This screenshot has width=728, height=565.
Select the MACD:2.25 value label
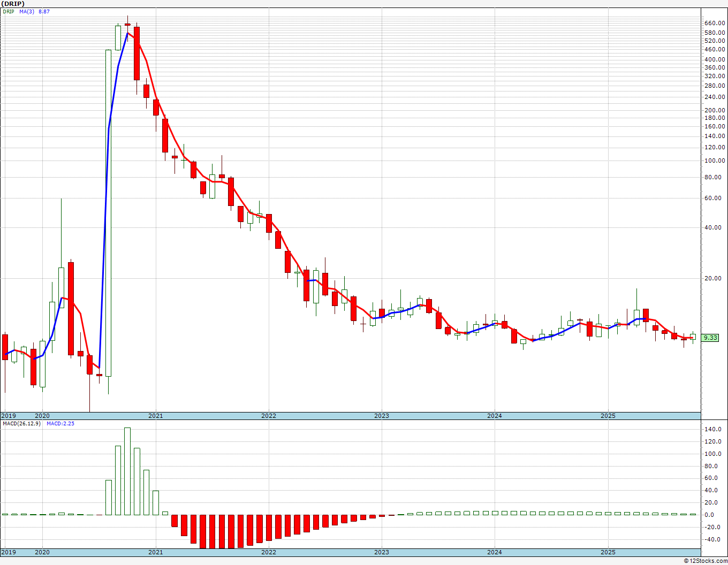coord(60,424)
